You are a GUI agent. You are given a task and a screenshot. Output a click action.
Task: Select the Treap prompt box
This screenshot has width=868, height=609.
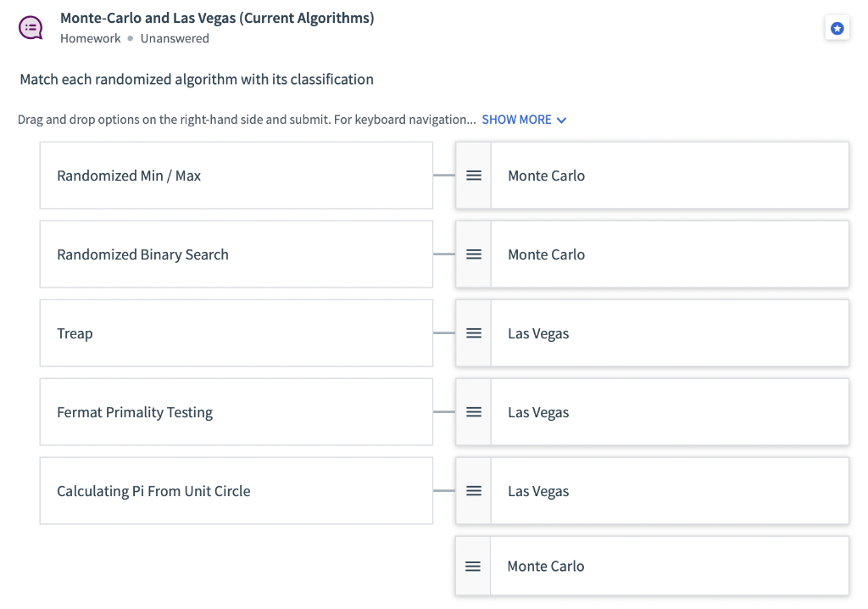[x=236, y=333]
